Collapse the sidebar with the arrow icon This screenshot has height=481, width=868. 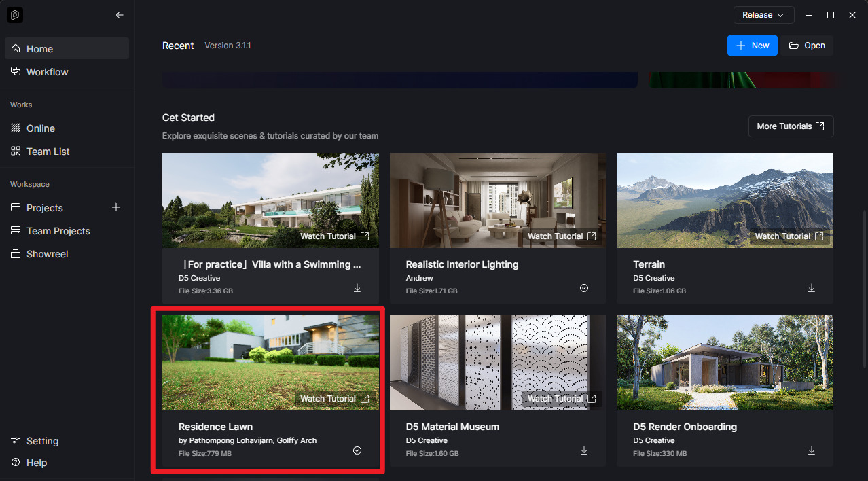(x=119, y=15)
